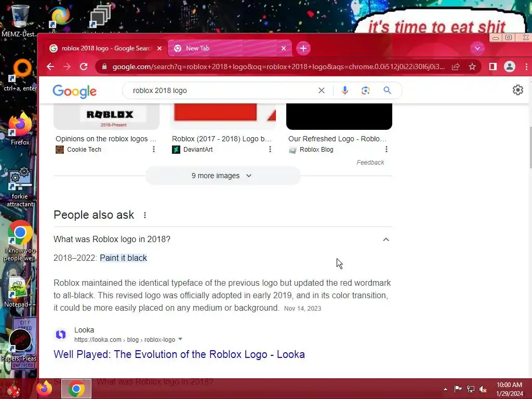Switch to the New Tab tab
This screenshot has height=399, width=532.
click(x=230, y=48)
